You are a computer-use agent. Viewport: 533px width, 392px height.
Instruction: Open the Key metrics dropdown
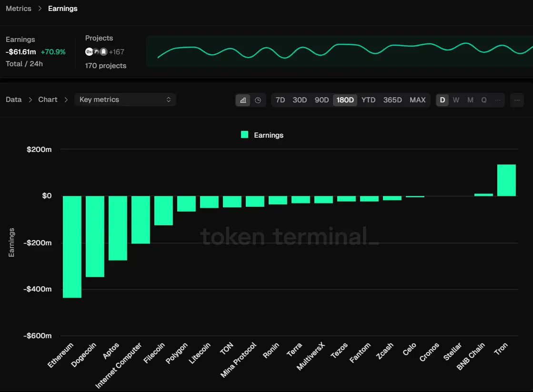(125, 100)
